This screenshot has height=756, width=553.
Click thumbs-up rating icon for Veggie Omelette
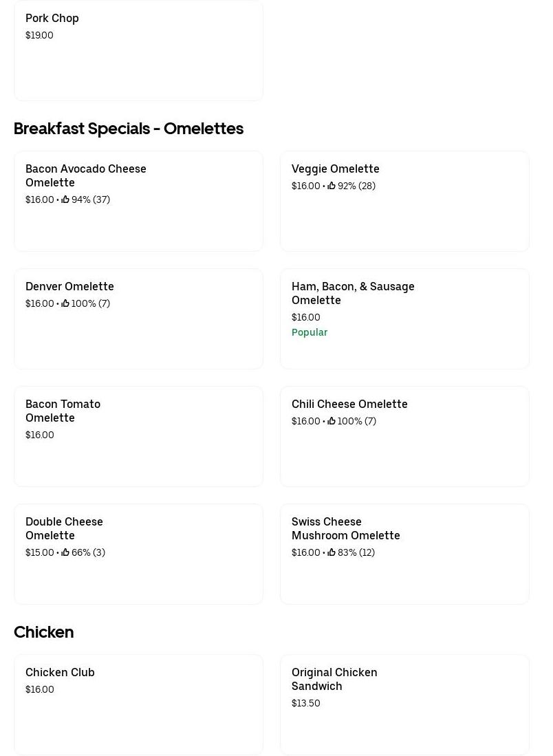click(x=332, y=186)
